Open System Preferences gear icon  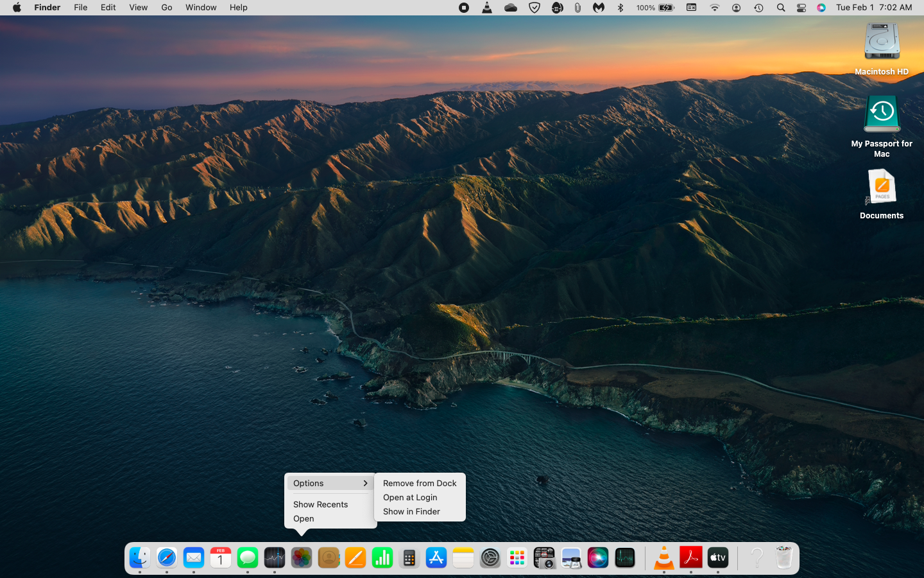point(490,557)
